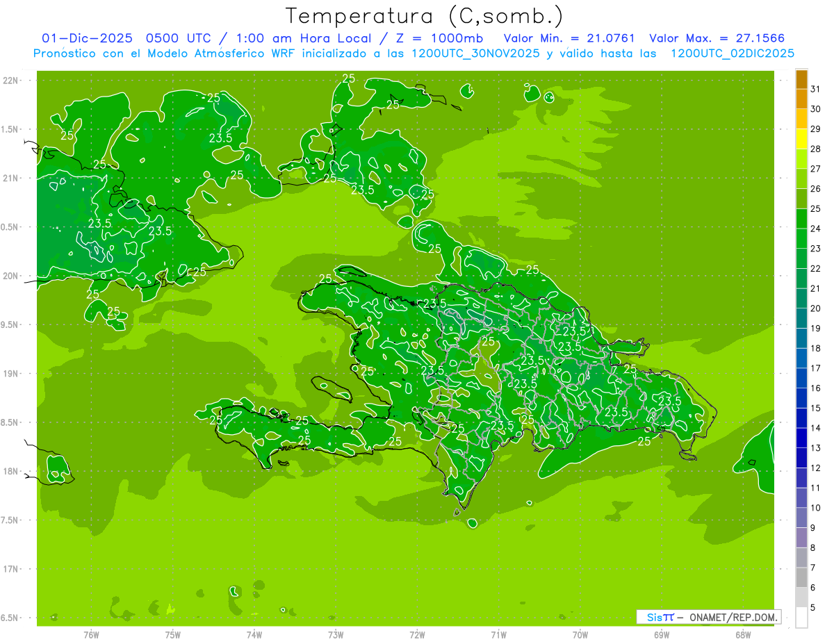Pick the green colorbar segment between 23 and 24

pos(801,239)
